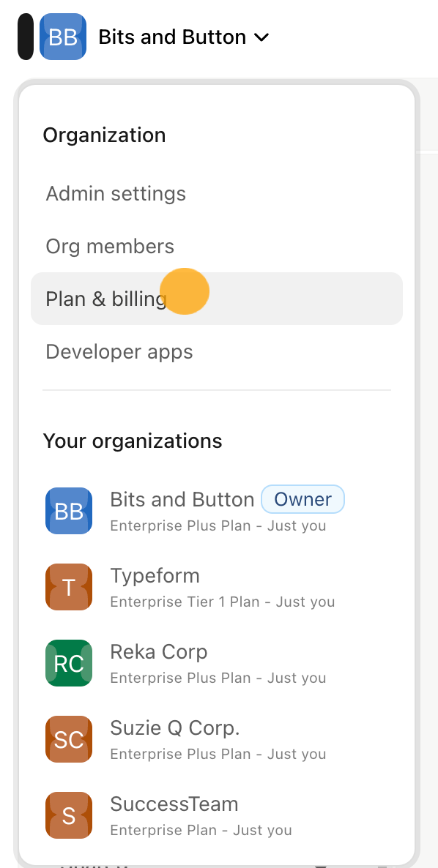Select Developer apps menu entry
Image resolution: width=438 pixels, height=868 pixels.
[x=217, y=351]
